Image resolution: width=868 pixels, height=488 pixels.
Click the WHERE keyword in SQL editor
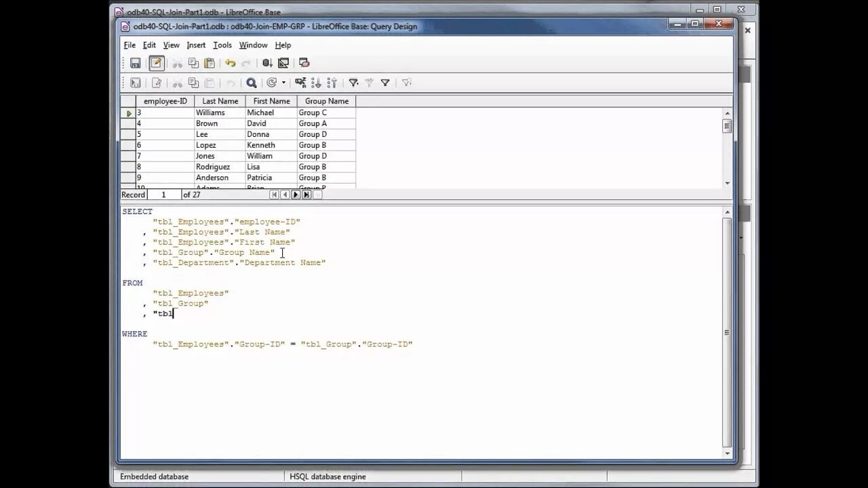tap(135, 333)
